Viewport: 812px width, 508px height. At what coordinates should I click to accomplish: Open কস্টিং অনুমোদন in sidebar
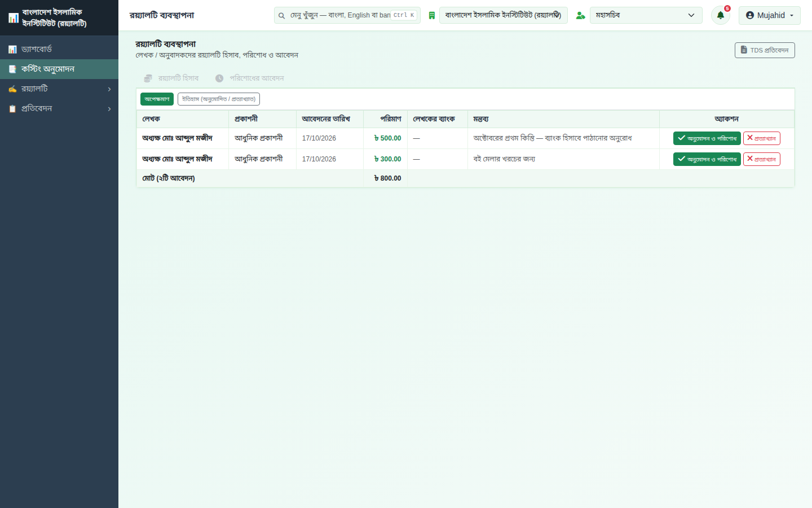(x=59, y=69)
